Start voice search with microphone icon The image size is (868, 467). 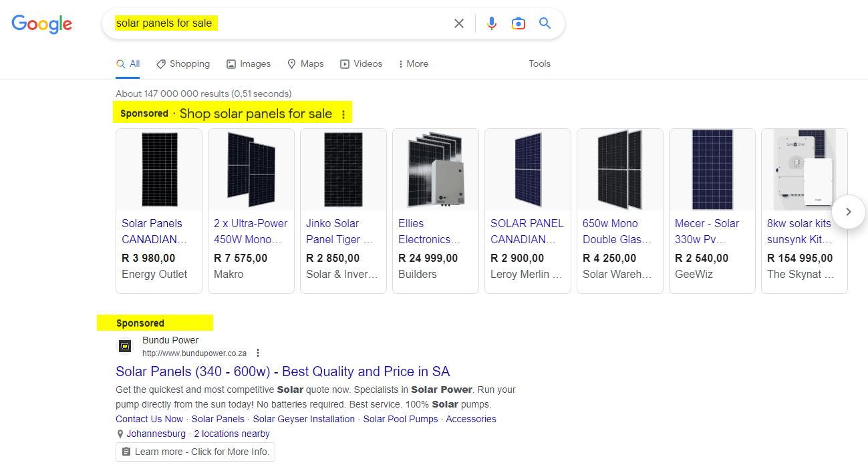tap(492, 23)
